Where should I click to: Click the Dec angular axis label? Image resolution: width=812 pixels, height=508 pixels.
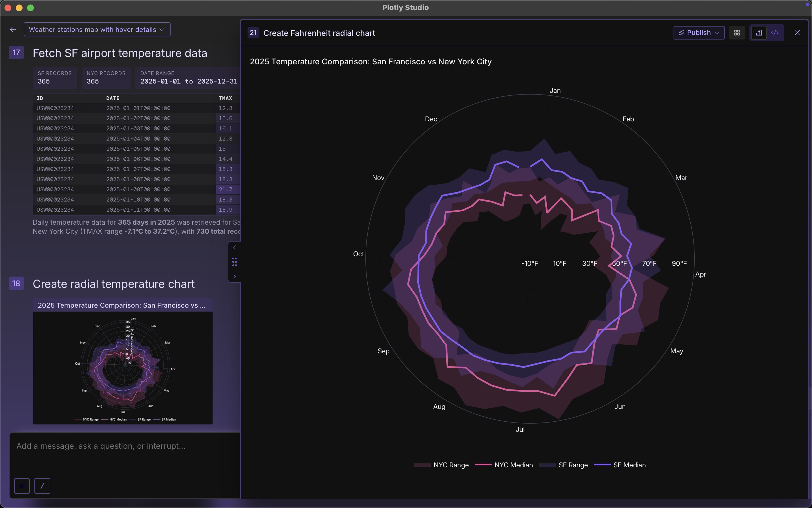click(431, 119)
